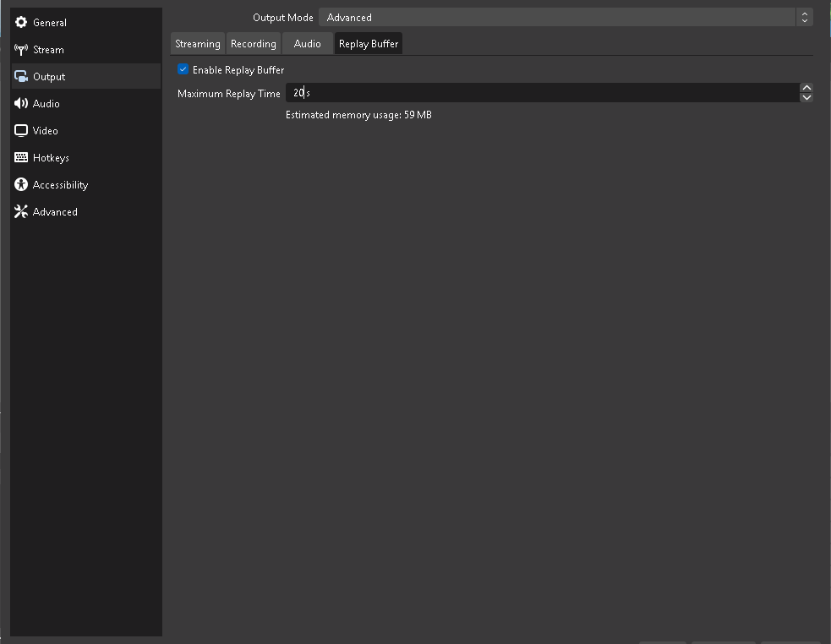The image size is (831, 644).
Task: Switch to the Audio output tab
Action: click(x=308, y=43)
